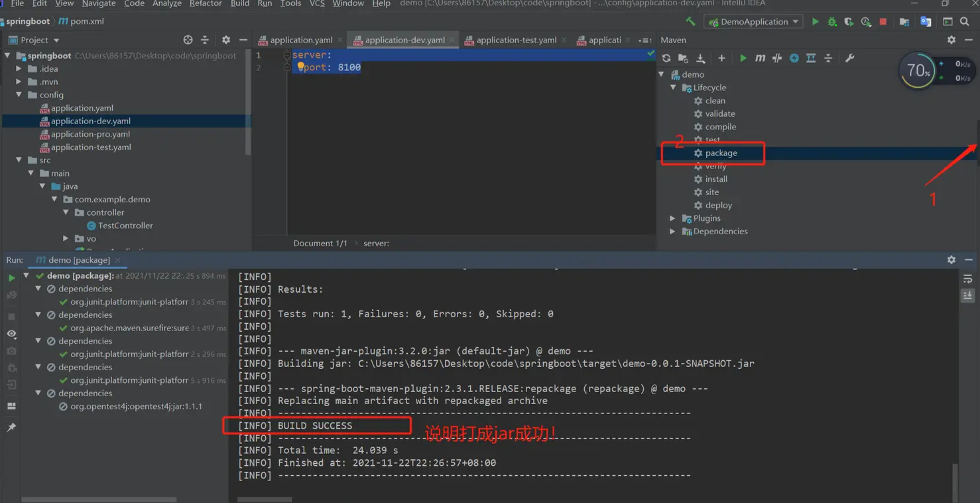The image size is (980, 503).
Task: Restore layout icon in Run panel sidebar
Action: (x=11, y=405)
